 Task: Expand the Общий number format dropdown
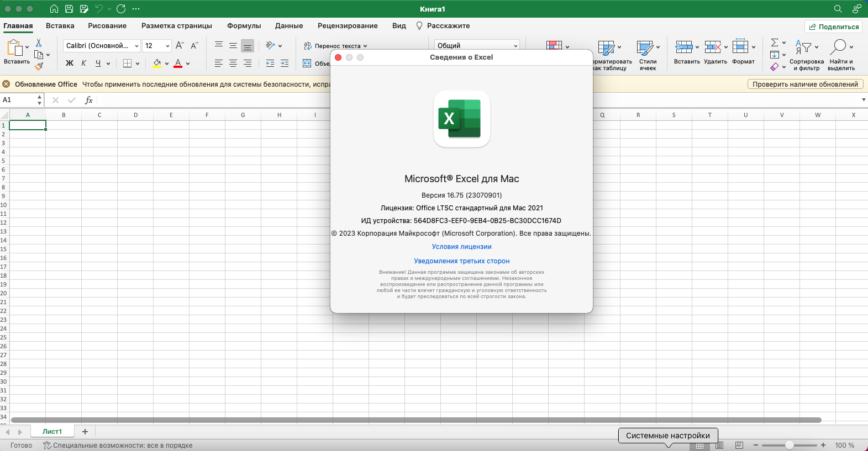515,46
